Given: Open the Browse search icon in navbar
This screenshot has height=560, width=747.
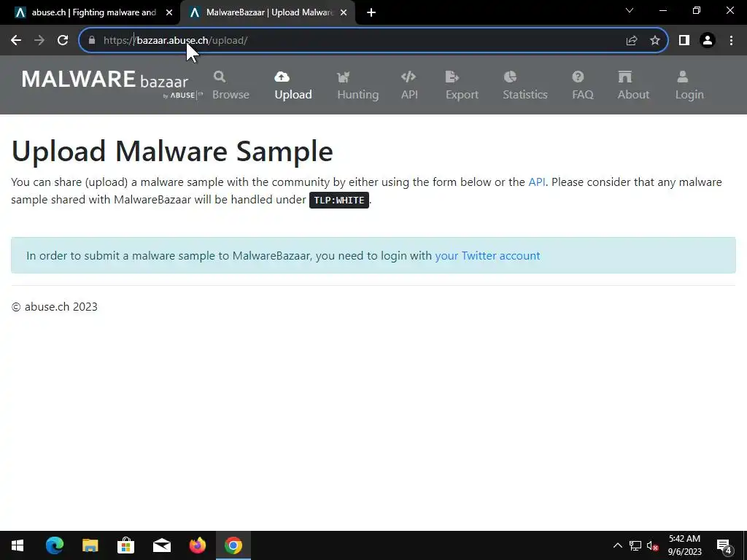Looking at the screenshot, I should 219,77.
